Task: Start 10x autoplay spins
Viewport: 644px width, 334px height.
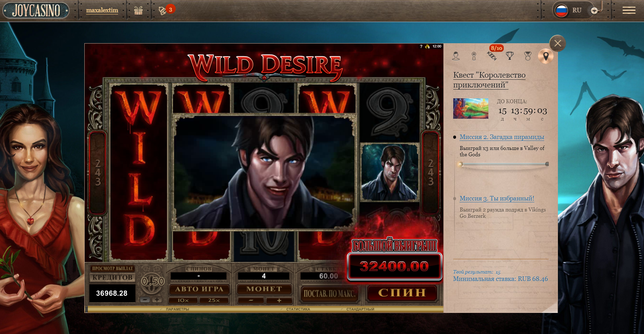Action: tap(183, 301)
